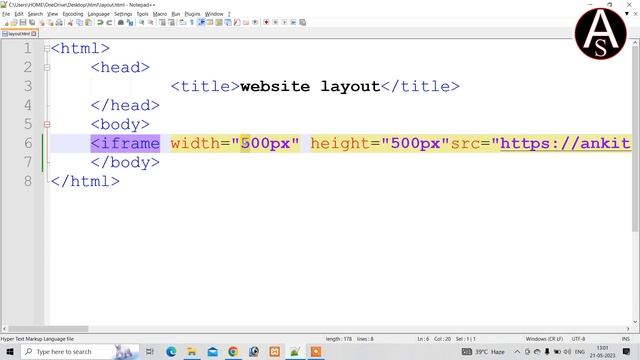Open the Define your language icon
The image size is (640, 360).
click(210, 22)
